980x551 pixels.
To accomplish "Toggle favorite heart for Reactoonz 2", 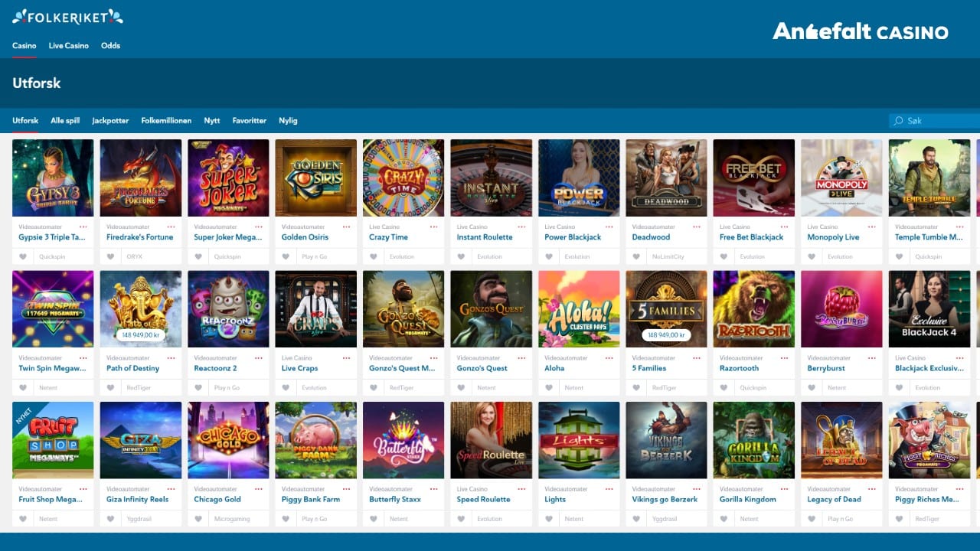I will 198,388.
